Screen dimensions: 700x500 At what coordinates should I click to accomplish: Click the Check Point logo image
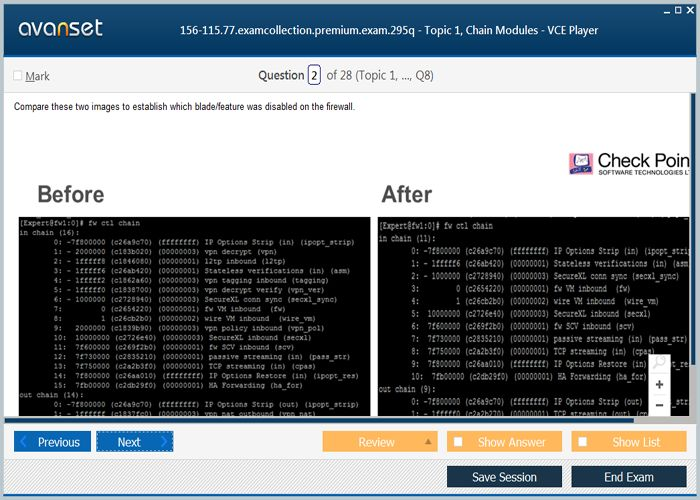click(628, 164)
